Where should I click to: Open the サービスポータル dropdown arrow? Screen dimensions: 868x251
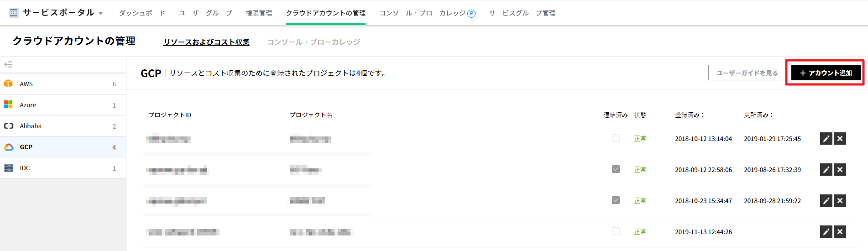pyautogui.click(x=100, y=14)
